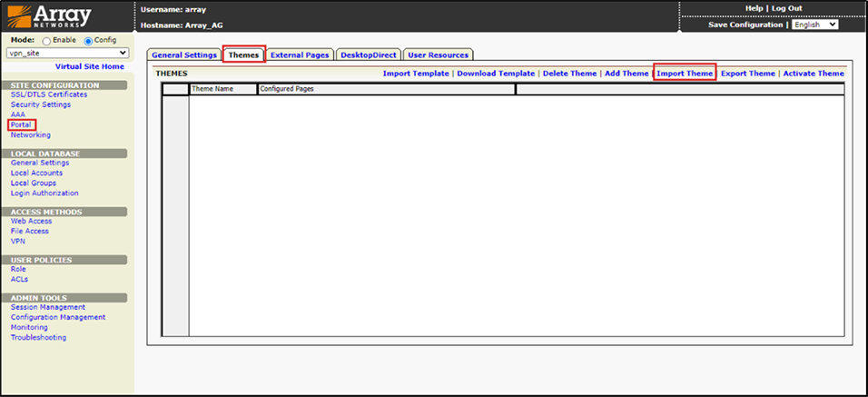Viewport: 868px width, 397px height.
Task: Expand the English language dropdown
Action: pos(814,25)
